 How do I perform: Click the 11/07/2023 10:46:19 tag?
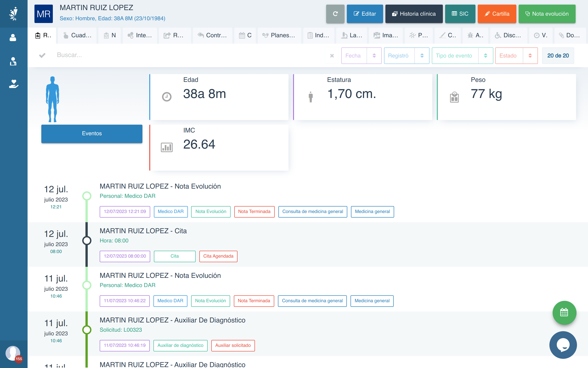tap(125, 346)
